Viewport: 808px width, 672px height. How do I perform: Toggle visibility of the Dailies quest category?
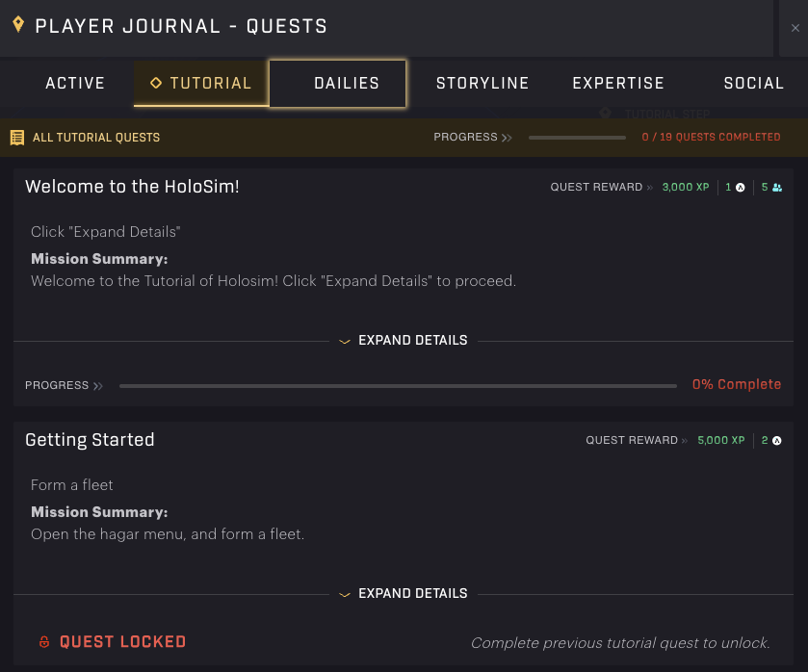point(347,84)
